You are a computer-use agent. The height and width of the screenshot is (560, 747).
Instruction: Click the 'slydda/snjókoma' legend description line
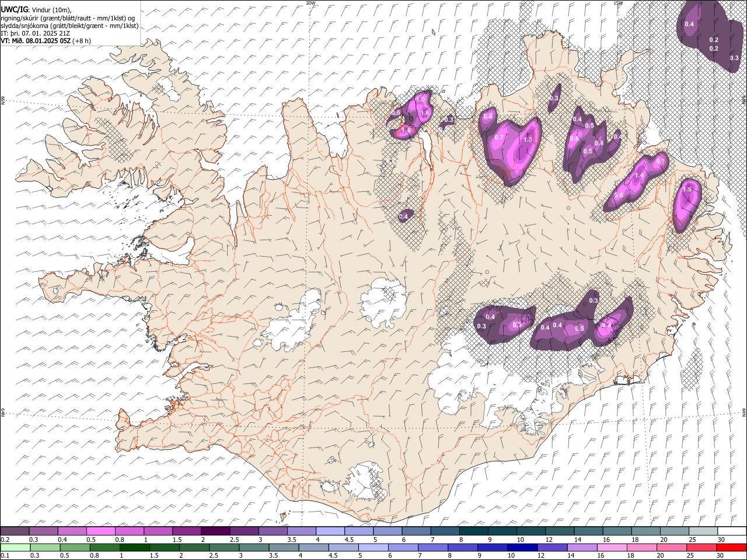(69, 26)
